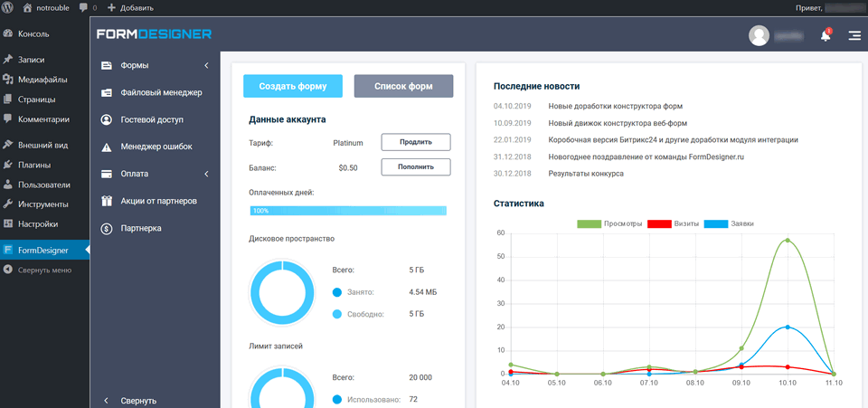Click the Гостевой доступ person icon
The width and height of the screenshot is (868, 408).
point(107,119)
